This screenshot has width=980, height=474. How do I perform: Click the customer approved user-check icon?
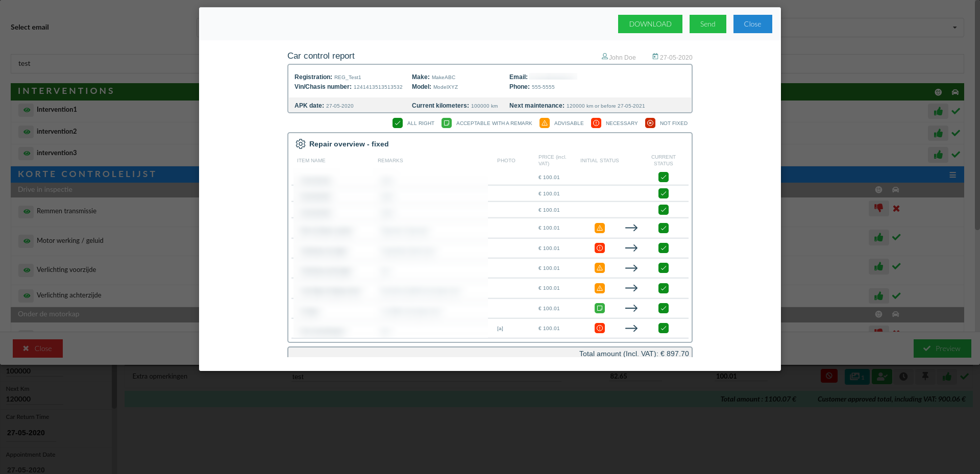coord(881,377)
